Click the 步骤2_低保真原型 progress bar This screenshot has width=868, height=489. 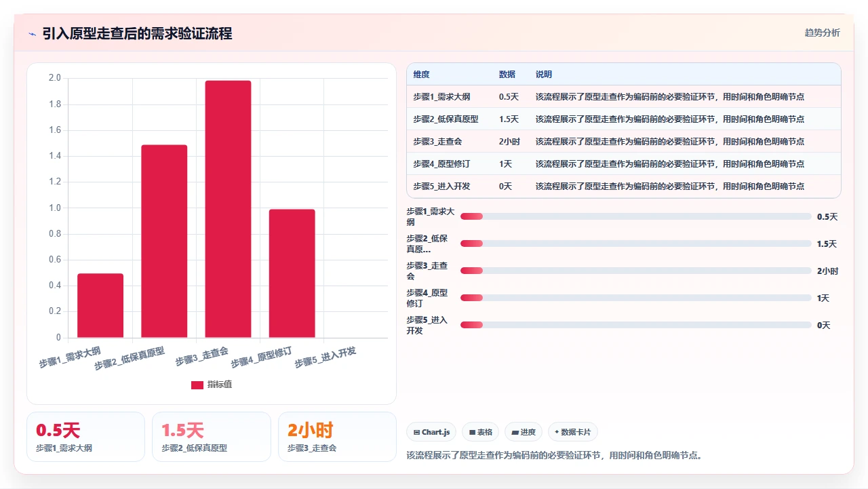[636, 243]
